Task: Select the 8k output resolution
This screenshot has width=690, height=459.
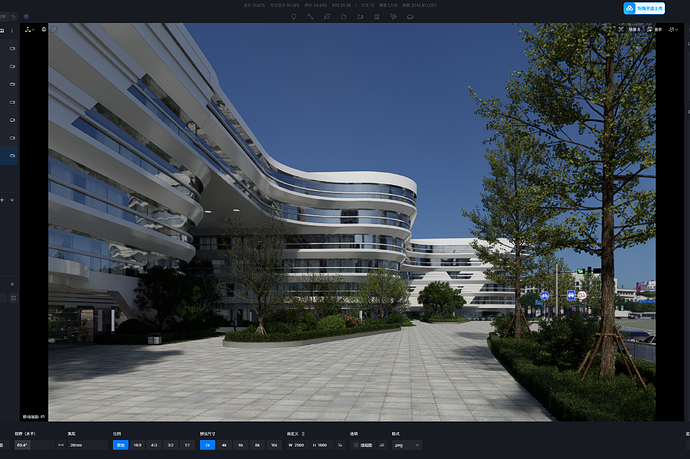Action: coord(257,444)
